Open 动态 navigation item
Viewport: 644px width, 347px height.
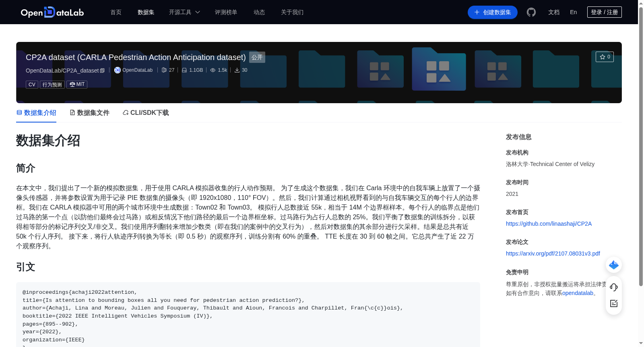pos(259,12)
